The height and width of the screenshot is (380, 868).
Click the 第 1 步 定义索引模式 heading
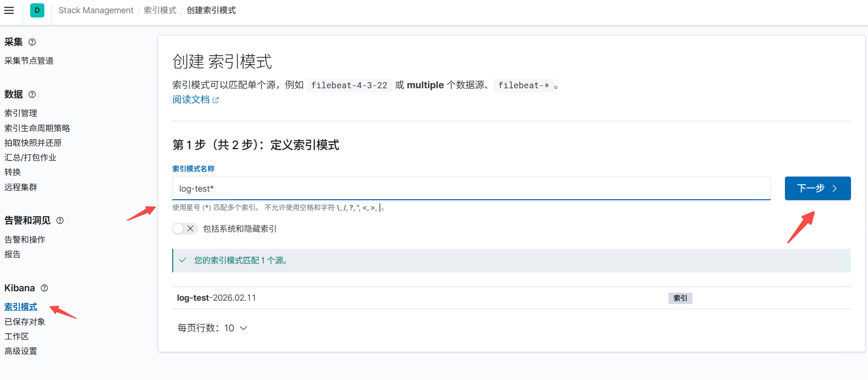256,145
